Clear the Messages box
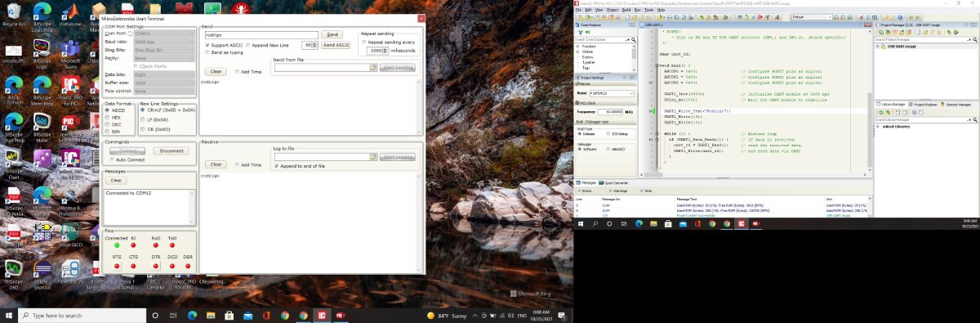 (x=115, y=180)
